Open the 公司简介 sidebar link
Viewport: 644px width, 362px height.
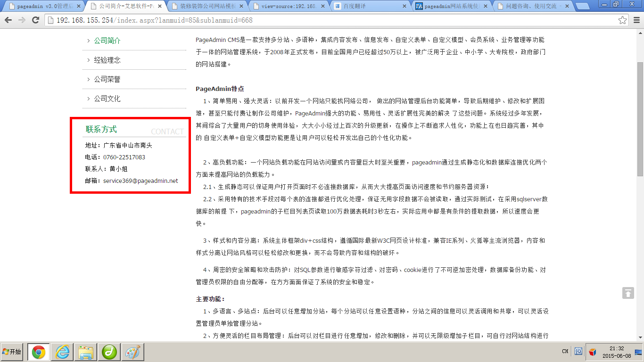(107, 41)
